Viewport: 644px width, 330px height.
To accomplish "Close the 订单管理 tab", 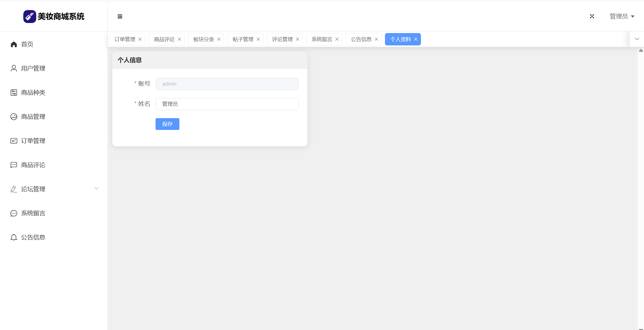I will 140,39.
